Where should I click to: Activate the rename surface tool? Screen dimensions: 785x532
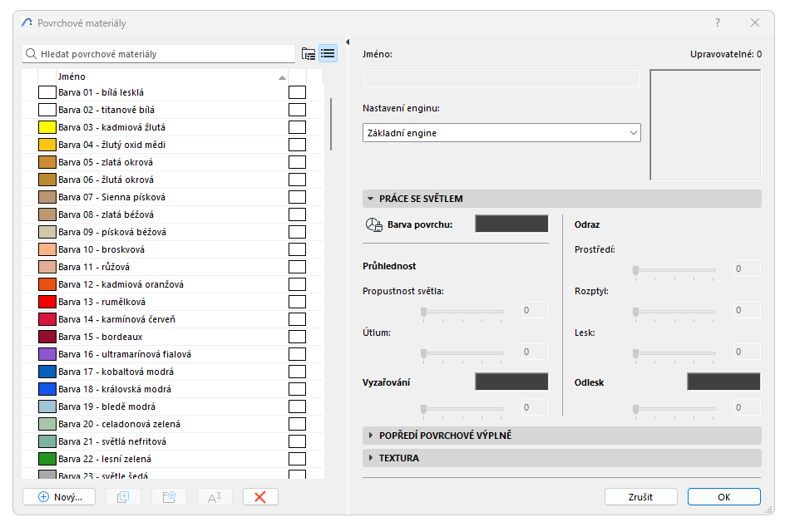tap(215, 496)
